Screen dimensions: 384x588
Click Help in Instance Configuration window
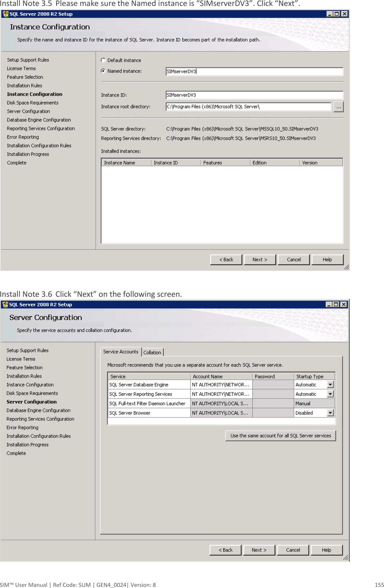pyautogui.click(x=327, y=260)
